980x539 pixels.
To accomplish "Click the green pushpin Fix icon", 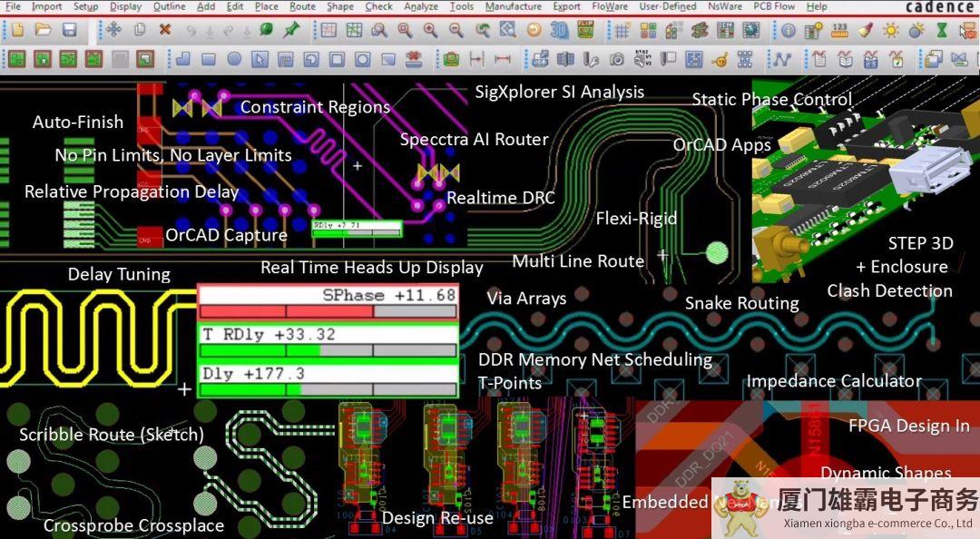I will click(x=290, y=29).
